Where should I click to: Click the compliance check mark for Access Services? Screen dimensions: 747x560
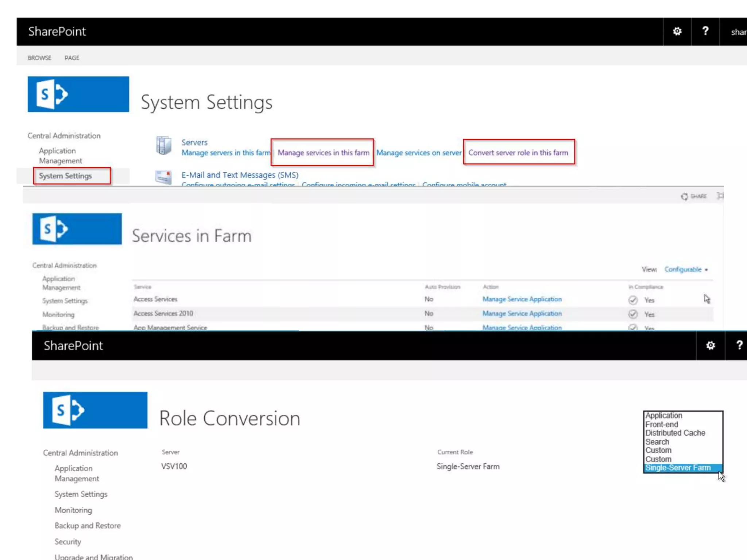633,300
